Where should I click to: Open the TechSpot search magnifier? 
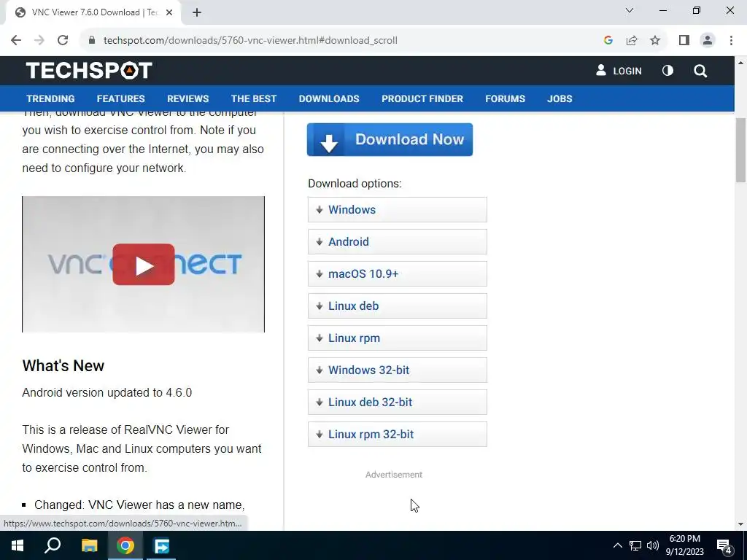(700, 71)
